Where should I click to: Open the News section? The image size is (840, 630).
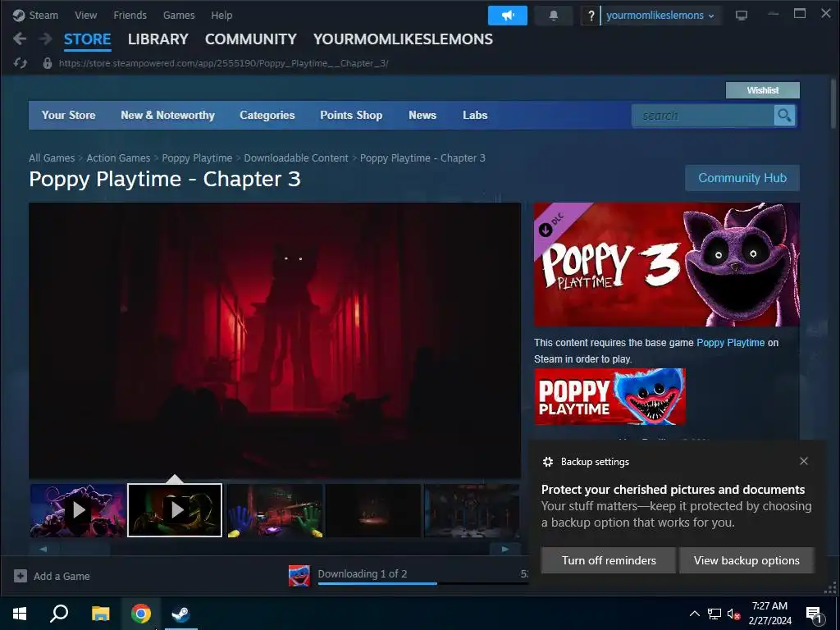click(x=422, y=115)
